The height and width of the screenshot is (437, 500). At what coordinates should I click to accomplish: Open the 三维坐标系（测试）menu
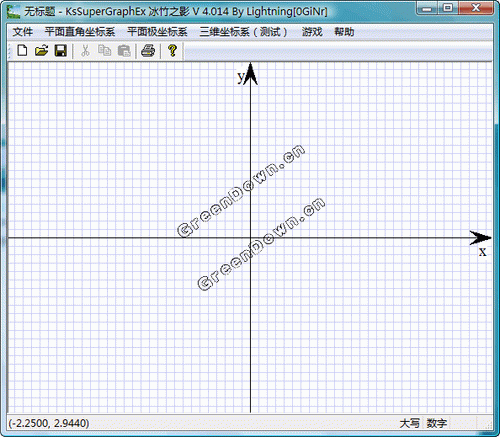[244, 32]
